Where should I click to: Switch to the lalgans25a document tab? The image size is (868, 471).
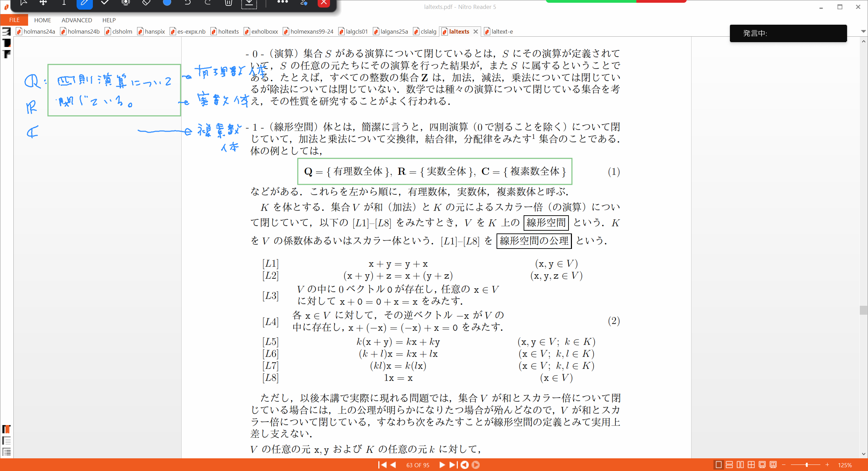pos(390,32)
